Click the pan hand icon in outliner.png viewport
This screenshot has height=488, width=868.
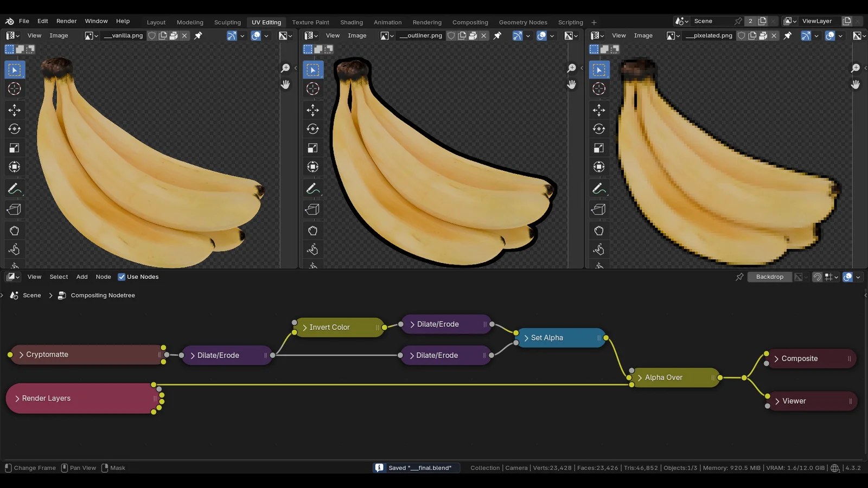coord(571,85)
